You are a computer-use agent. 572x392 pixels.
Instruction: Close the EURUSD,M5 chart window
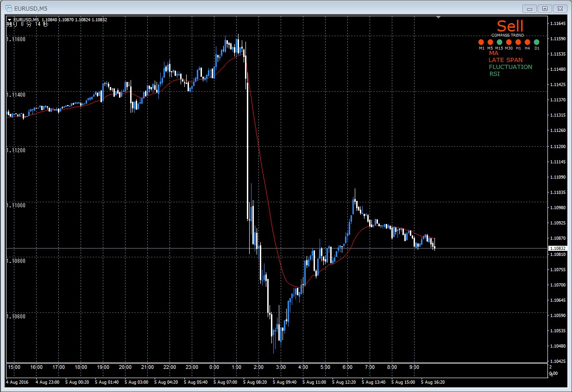pyautogui.click(x=560, y=8)
